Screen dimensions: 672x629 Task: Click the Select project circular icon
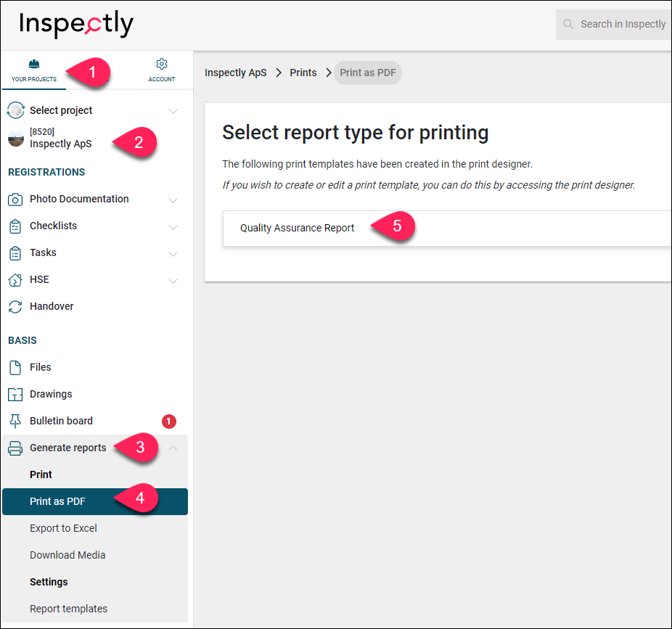coord(16,110)
